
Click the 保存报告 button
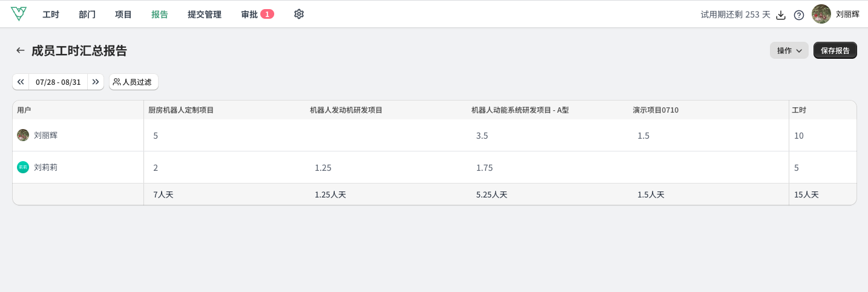click(835, 50)
